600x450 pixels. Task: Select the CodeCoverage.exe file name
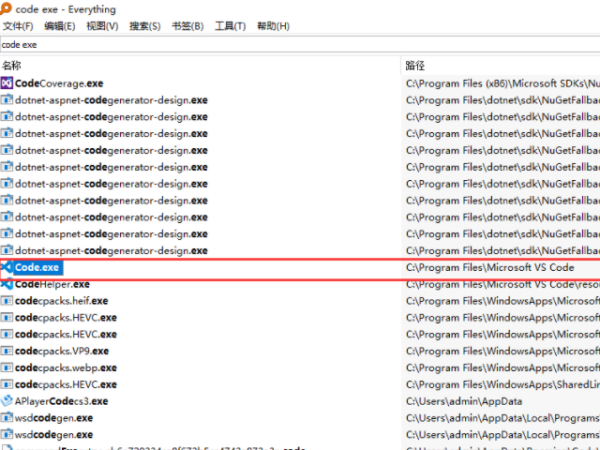click(x=59, y=83)
